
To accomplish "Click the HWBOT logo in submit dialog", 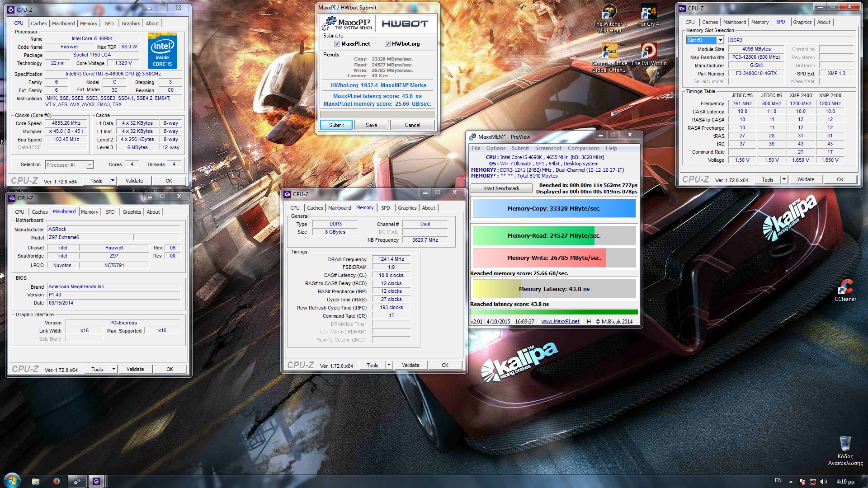I will tap(405, 23).
